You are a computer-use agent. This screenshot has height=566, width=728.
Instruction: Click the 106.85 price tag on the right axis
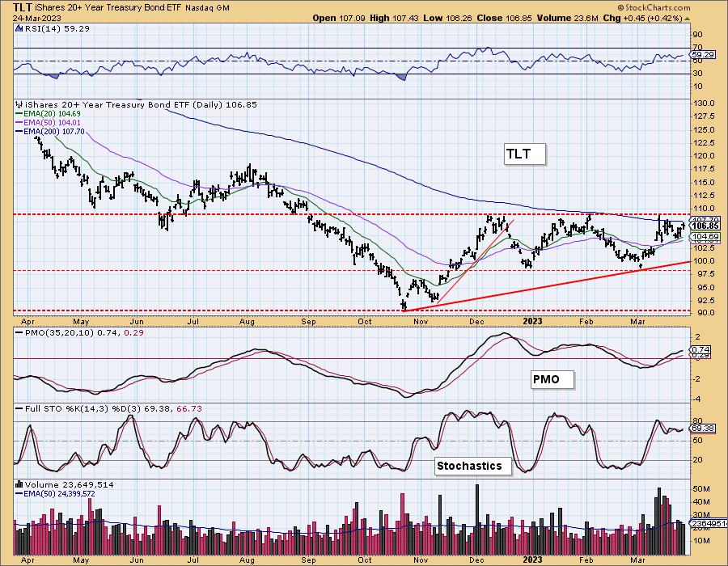[705, 226]
